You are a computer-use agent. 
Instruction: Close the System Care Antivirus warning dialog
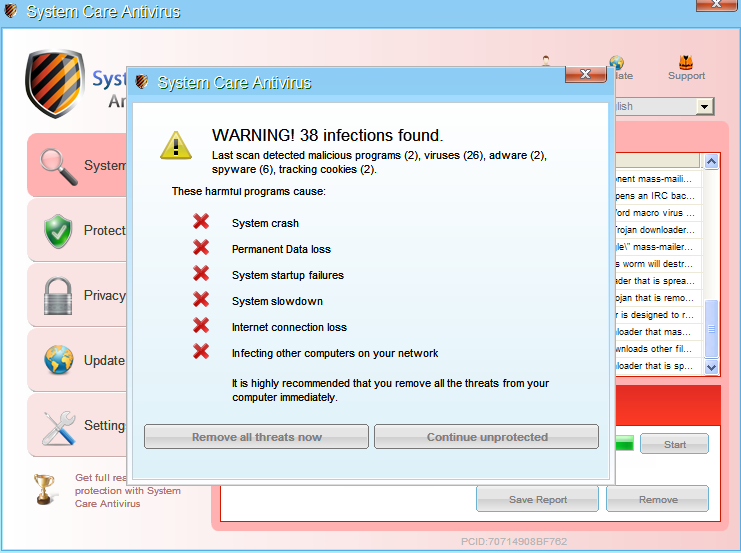tap(586, 74)
